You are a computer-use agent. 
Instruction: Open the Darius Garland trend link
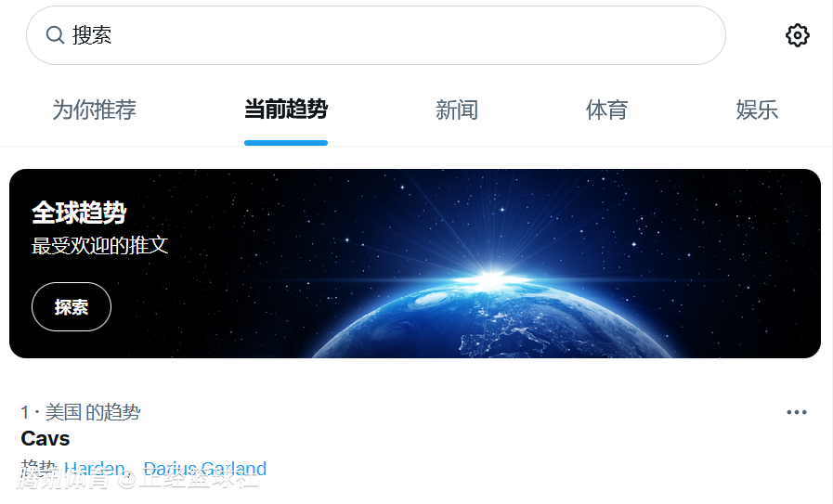pos(204,469)
